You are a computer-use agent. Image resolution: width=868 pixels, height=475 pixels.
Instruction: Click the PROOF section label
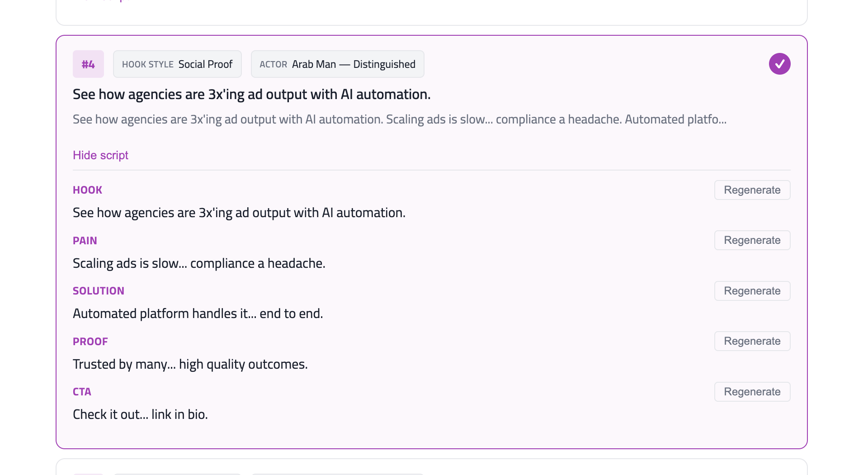click(x=90, y=342)
